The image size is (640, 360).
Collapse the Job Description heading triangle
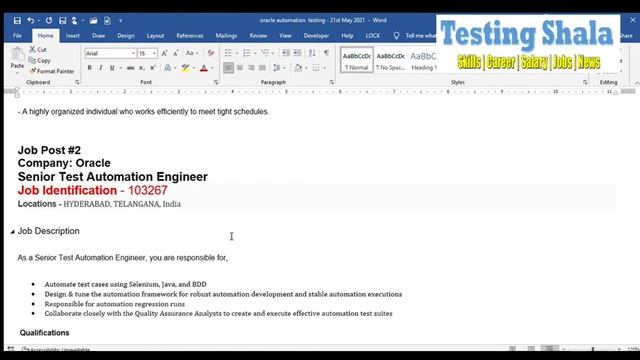[x=12, y=232]
